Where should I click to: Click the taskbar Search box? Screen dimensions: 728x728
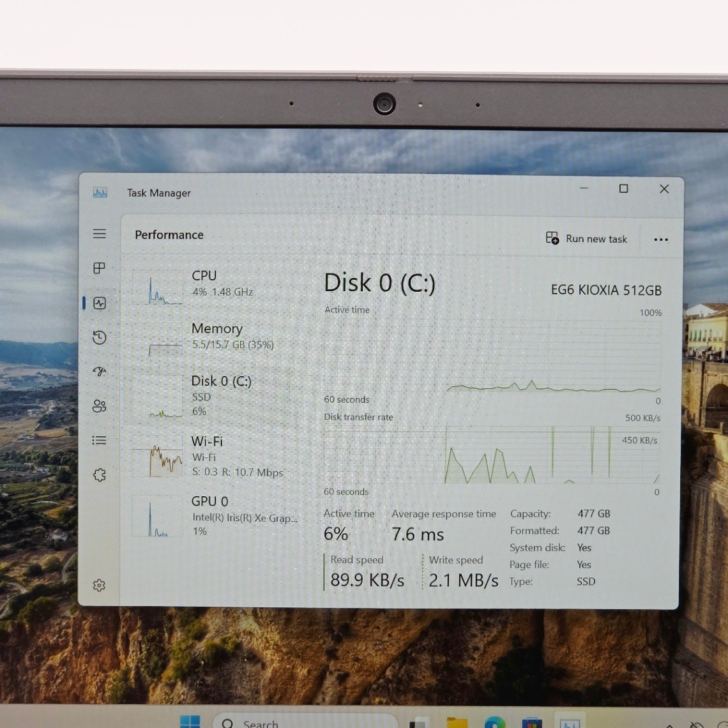pos(307,722)
